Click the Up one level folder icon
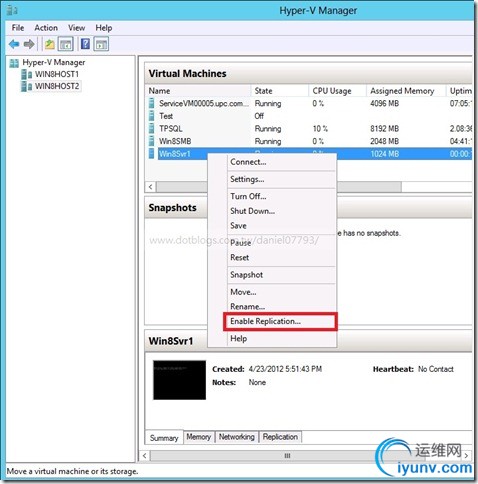 (x=50, y=44)
